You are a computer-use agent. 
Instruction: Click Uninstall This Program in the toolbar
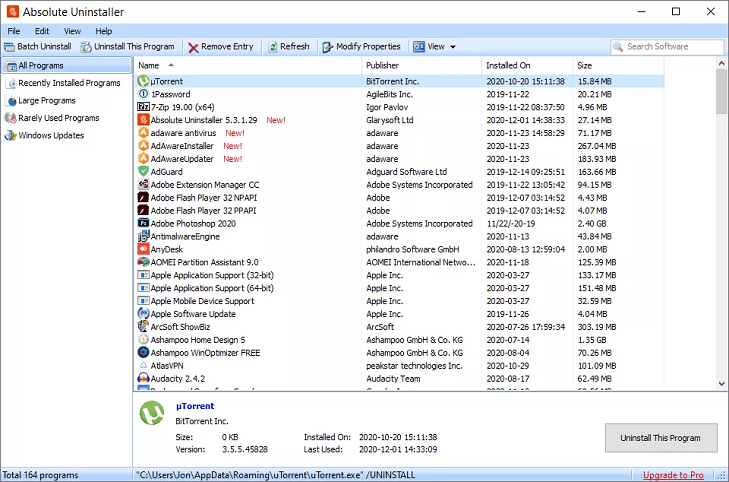point(127,47)
